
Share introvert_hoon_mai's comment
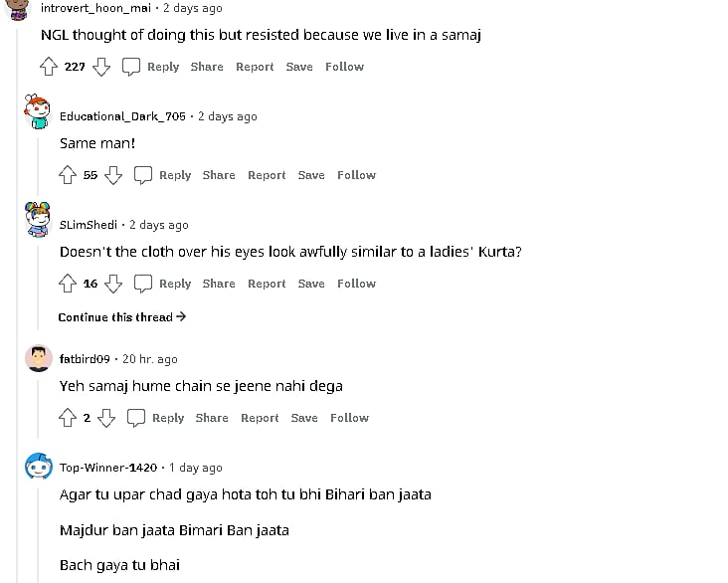tap(207, 67)
